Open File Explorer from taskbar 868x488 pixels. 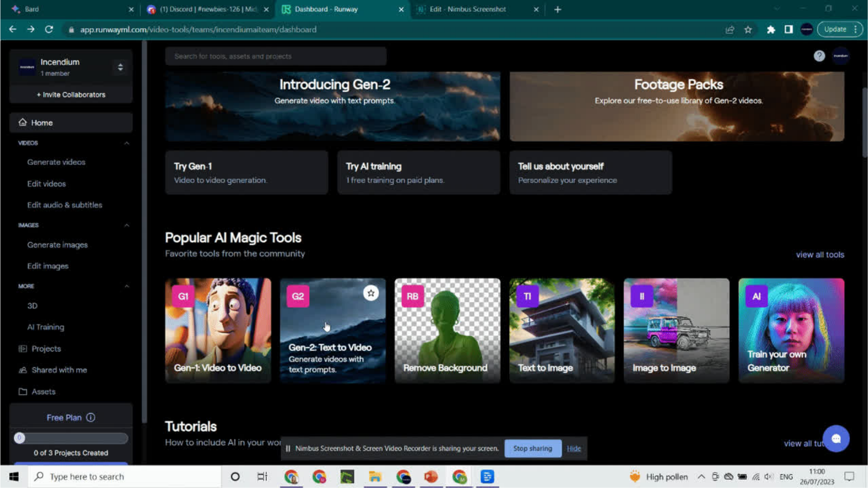point(375,477)
